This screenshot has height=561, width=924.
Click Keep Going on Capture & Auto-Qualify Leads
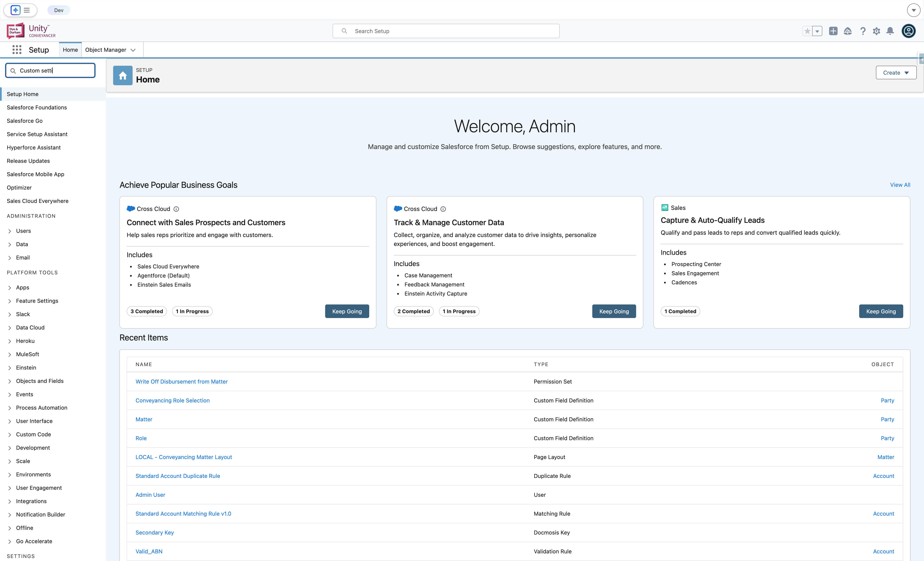point(881,311)
